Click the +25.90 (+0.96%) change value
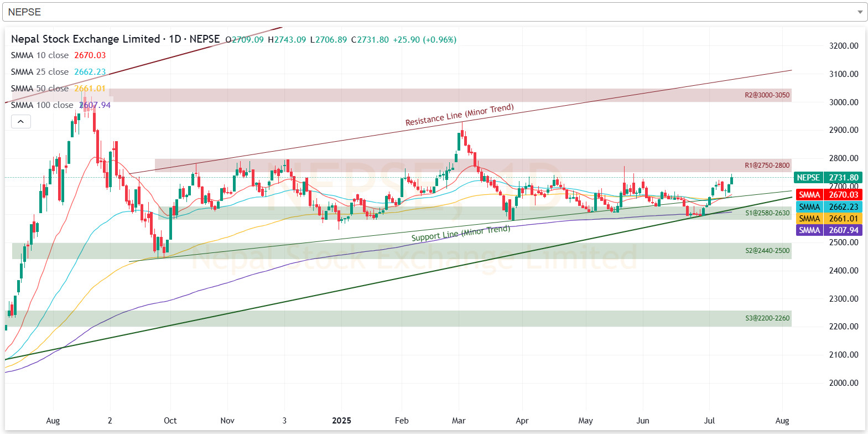 pyautogui.click(x=425, y=40)
